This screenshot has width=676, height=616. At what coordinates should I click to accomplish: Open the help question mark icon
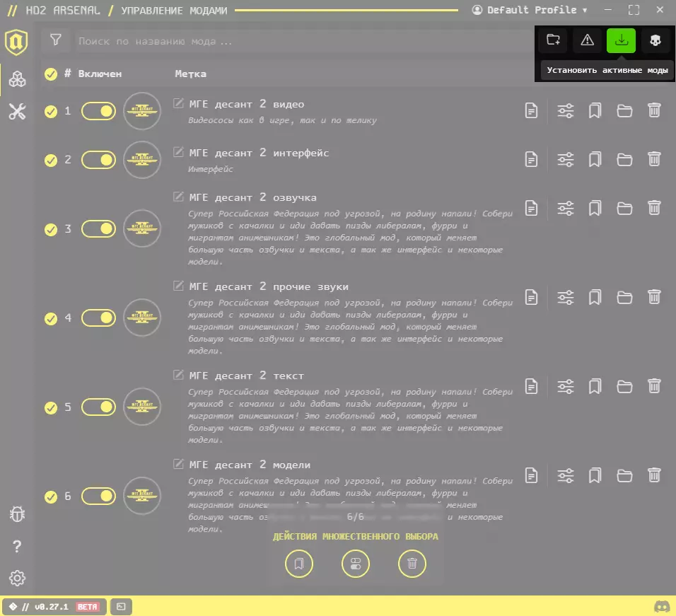pos(17,546)
